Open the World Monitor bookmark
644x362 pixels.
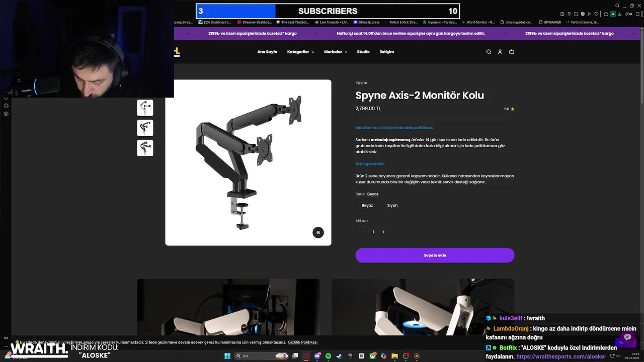tap(478, 22)
